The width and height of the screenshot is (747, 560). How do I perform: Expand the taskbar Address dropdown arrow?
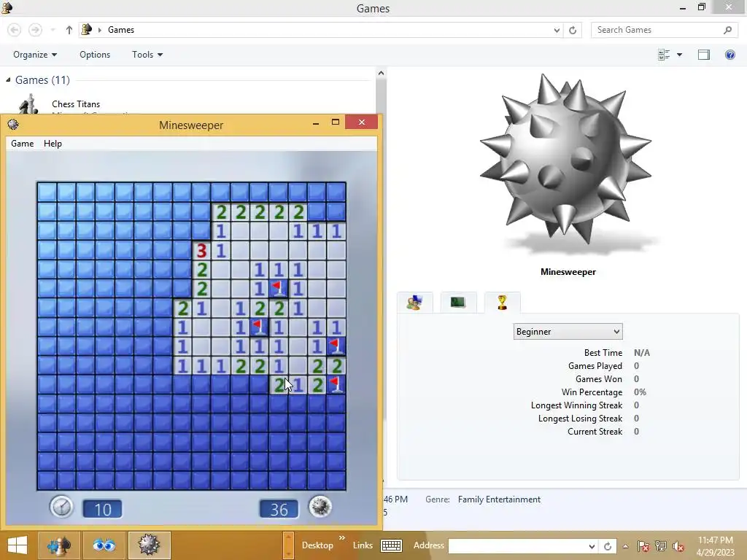(591, 546)
